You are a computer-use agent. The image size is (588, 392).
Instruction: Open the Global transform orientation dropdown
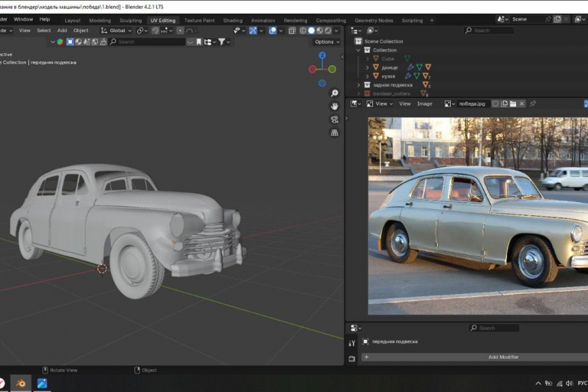coord(117,31)
